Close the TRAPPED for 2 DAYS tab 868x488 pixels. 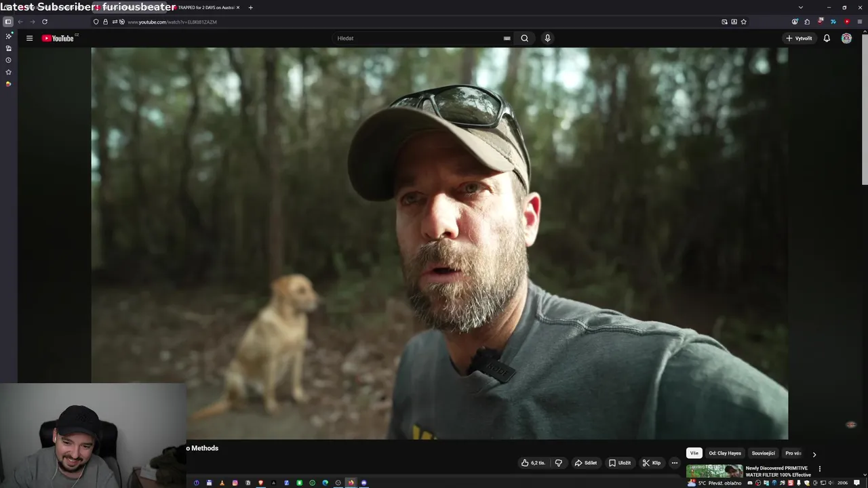click(238, 7)
